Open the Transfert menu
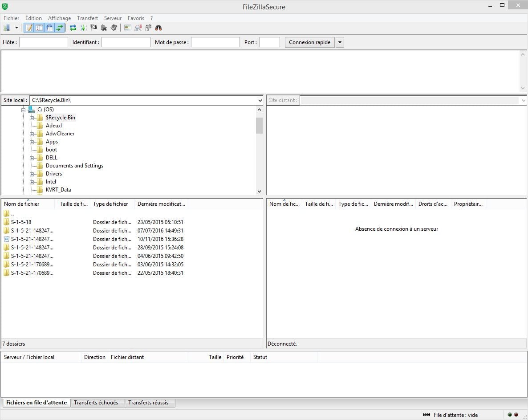Screen dimensions: 528x420 click(87, 18)
